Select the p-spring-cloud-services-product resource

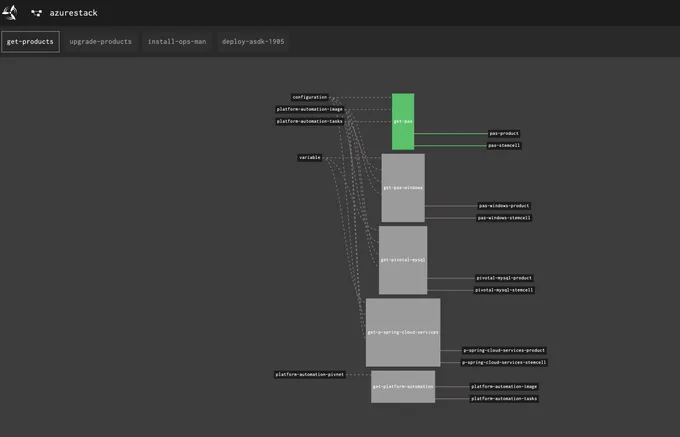tap(504, 350)
